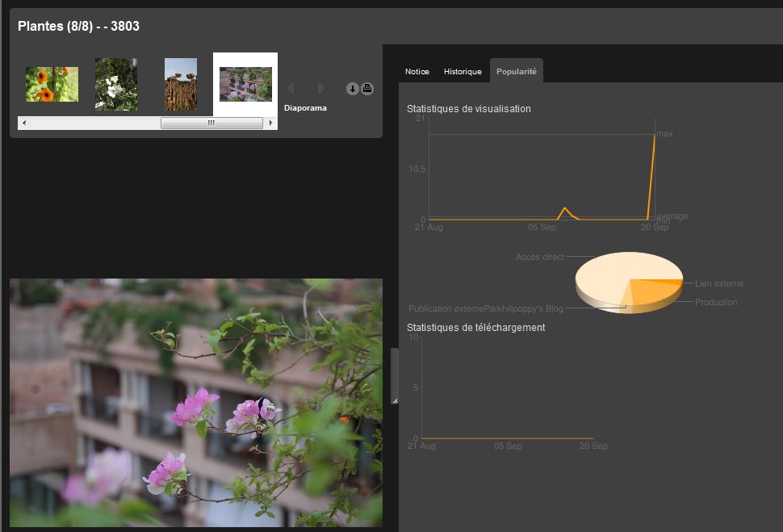
Task: Click the print icon
Action: (366, 89)
